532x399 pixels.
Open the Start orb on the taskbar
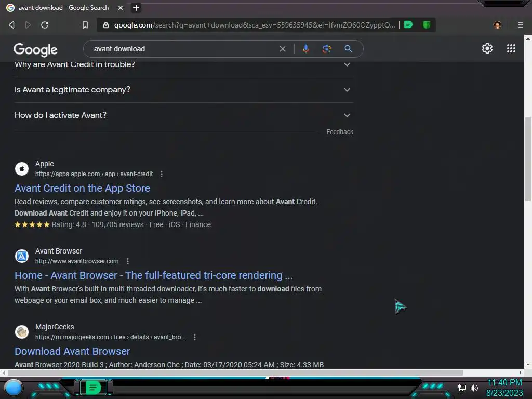point(14,388)
